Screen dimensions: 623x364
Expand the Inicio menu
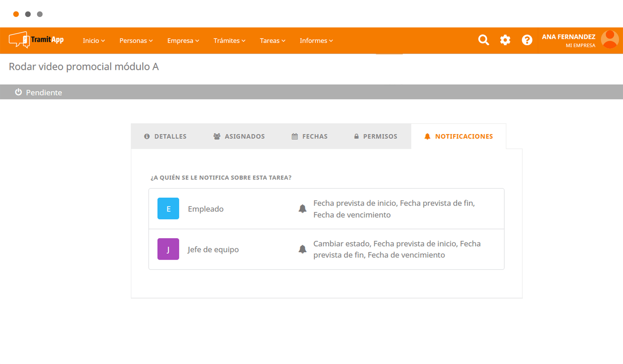[x=94, y=41]
